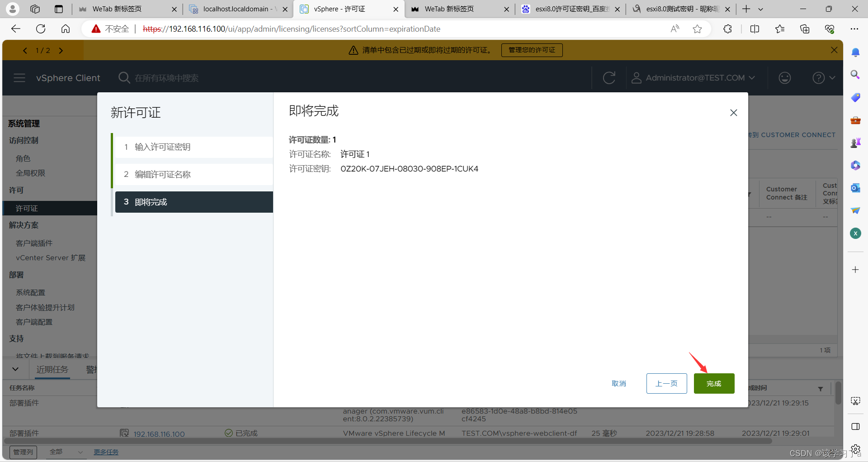Click the 管理列 button
This screenshot has height=462, width=868.
point(23,452)
